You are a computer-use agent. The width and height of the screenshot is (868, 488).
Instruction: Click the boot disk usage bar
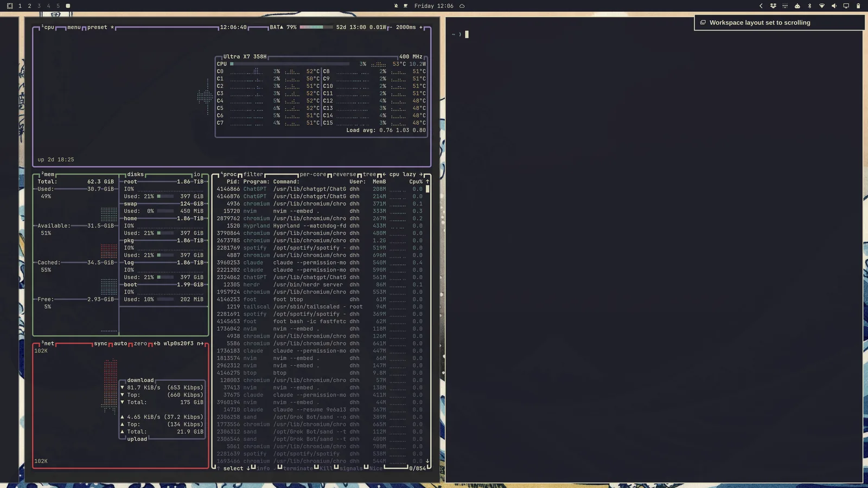[x=165, y=299]
